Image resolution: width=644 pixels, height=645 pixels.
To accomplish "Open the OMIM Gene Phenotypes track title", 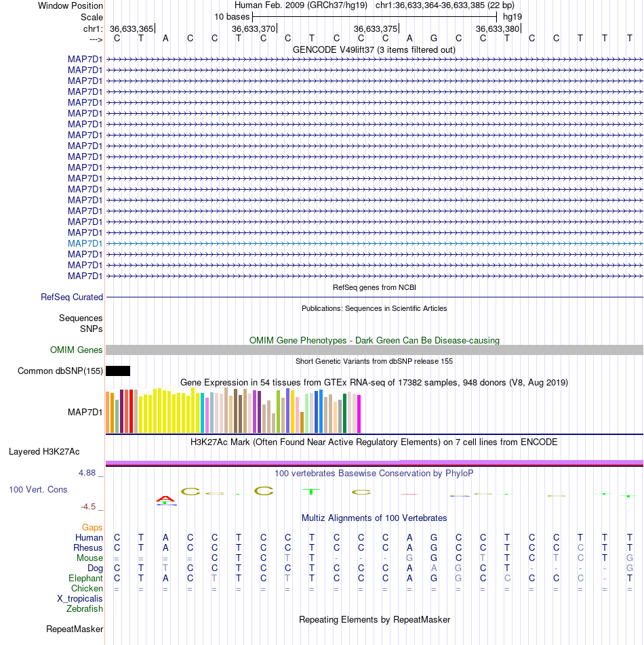I will click(x=374, y=341).
